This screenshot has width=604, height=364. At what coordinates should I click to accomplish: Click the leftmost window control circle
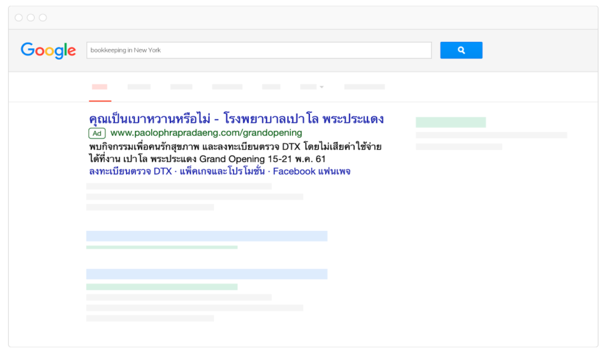(x=19, y=18)
